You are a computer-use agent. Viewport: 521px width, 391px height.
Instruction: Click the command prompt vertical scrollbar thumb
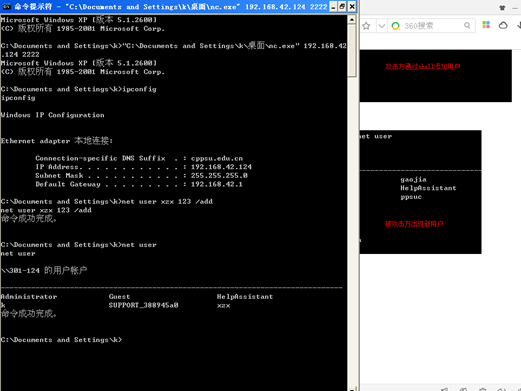[x=352, y=51]
